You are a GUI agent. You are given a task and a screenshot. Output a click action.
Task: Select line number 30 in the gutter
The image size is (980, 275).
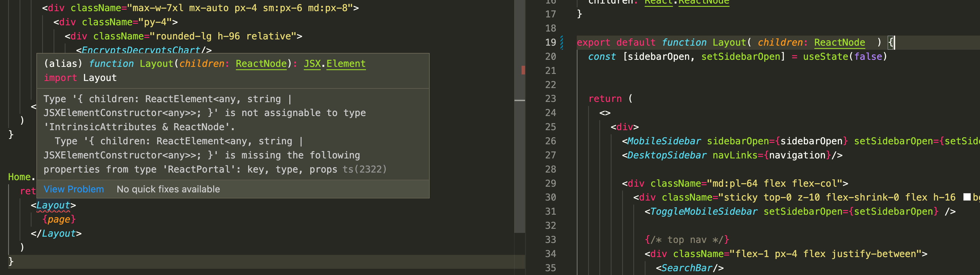550,197
